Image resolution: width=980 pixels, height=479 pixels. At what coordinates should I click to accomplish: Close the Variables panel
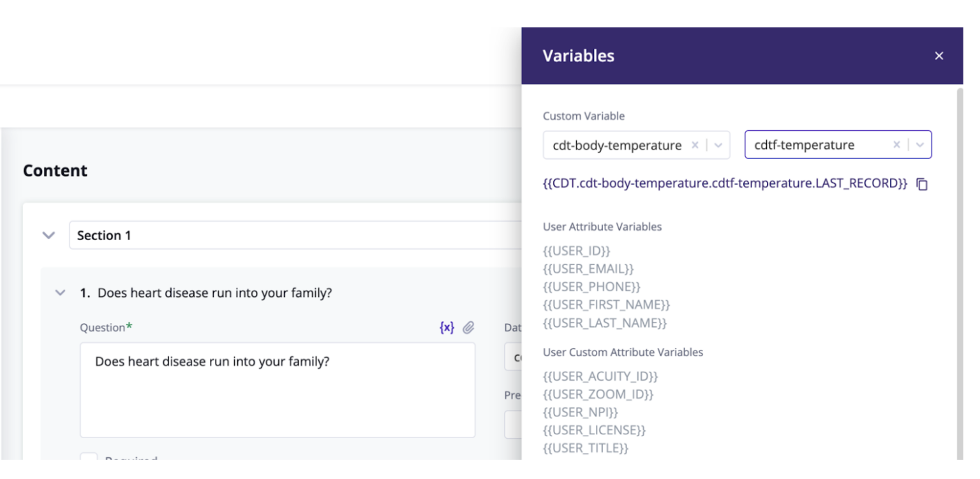tap(939, 56)
